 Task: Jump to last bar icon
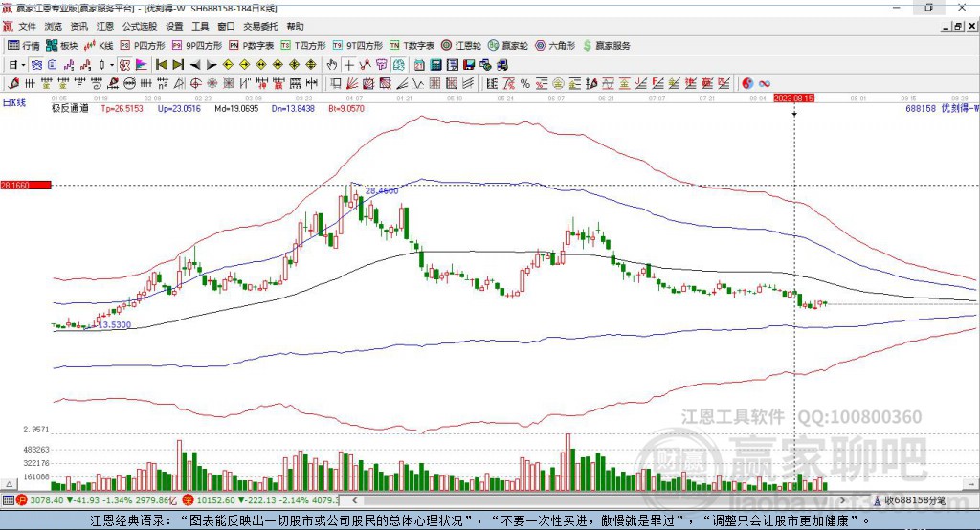pyautogui.click(x=178, y=65)
